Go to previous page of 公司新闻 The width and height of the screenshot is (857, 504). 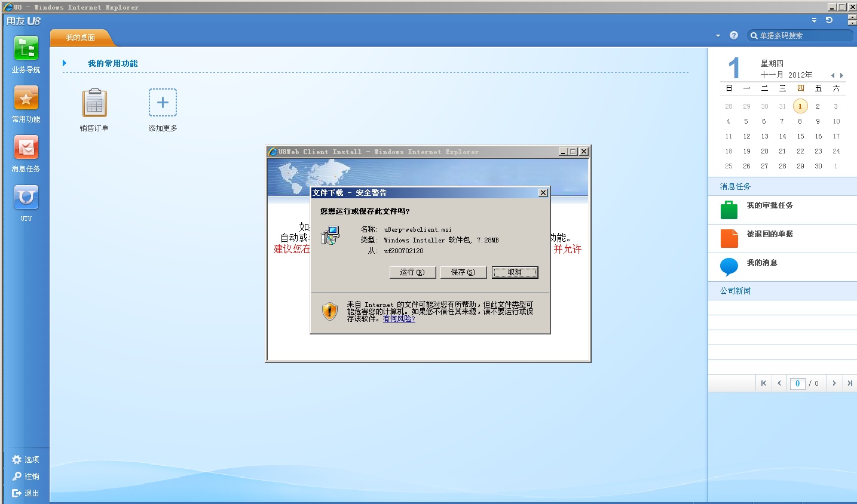pyautogui.click(x=779, y=383)
